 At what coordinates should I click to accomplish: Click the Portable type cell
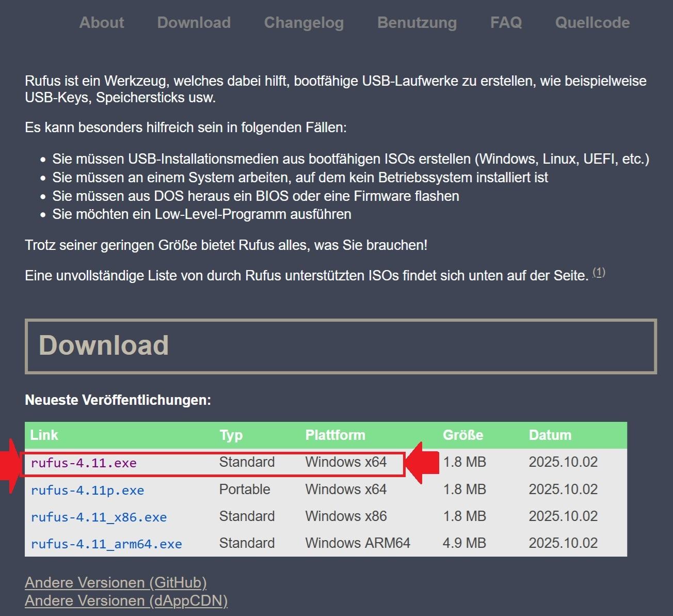click(x=245, y=489)
